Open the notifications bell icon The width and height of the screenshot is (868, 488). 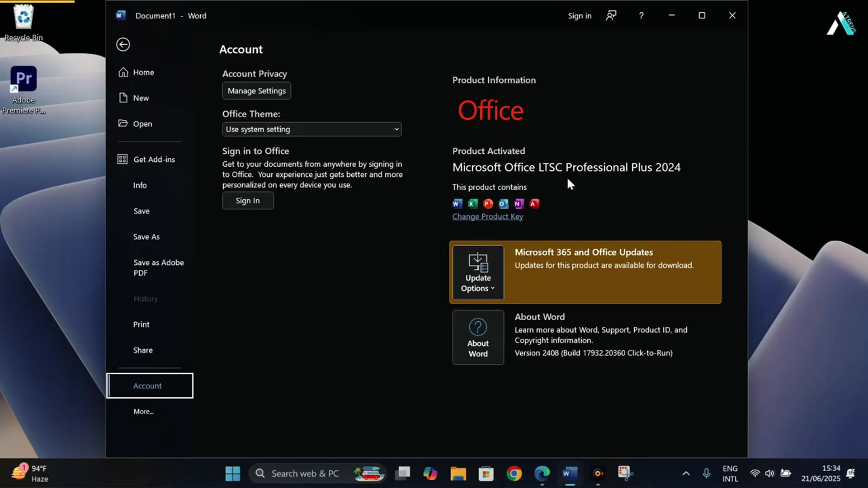pos(850,474)
